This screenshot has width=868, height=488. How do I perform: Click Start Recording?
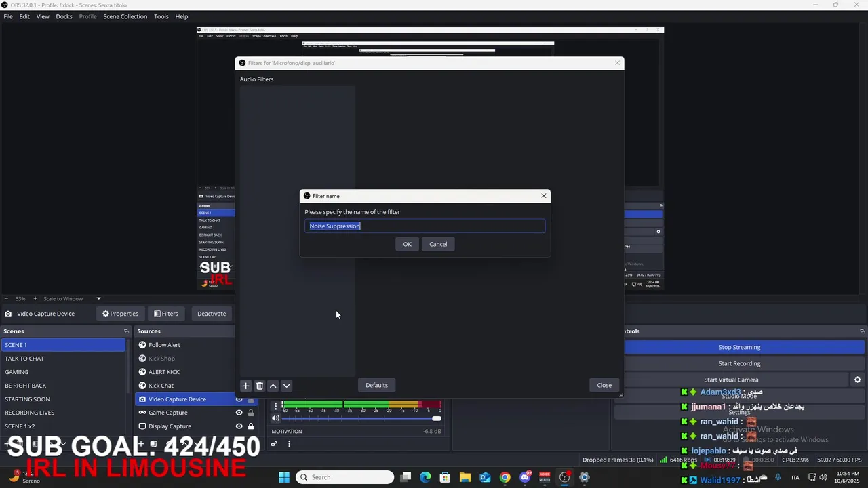point(739,363)
